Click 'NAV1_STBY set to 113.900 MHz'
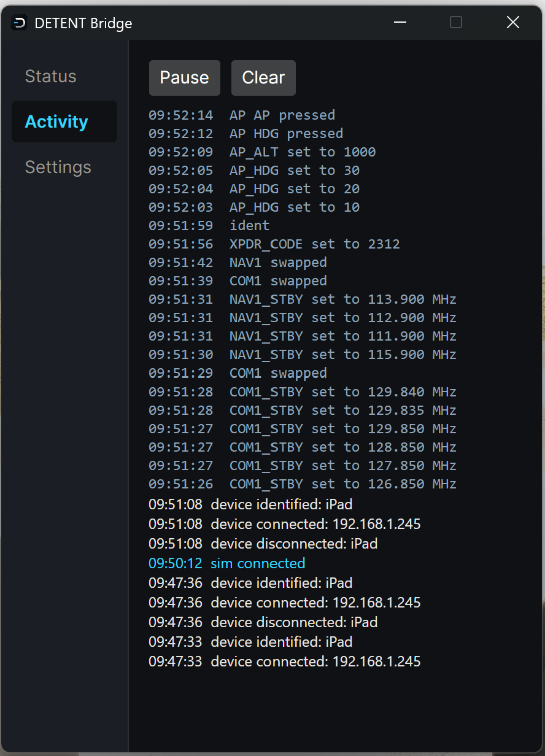This screenshot has height=756, width=545. pyautogui.click(x=303, y=299)
